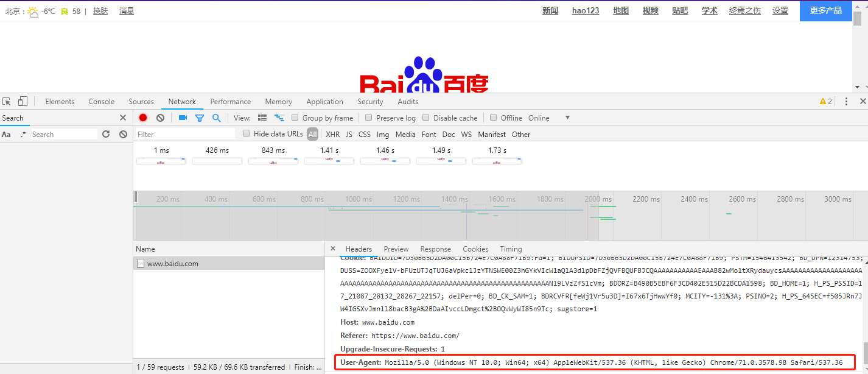Filter requests by Font

[x=429, y=135]
